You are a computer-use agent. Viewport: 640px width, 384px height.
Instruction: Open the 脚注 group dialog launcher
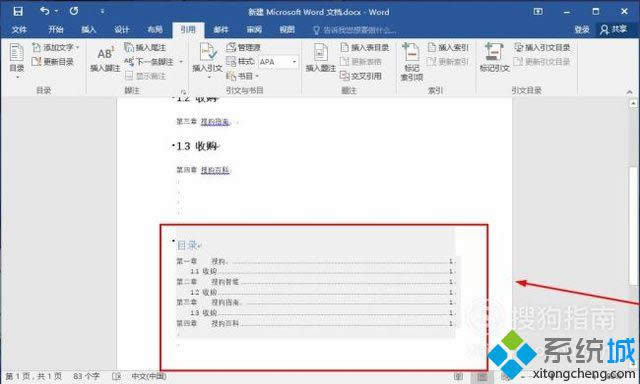point(183,92)
